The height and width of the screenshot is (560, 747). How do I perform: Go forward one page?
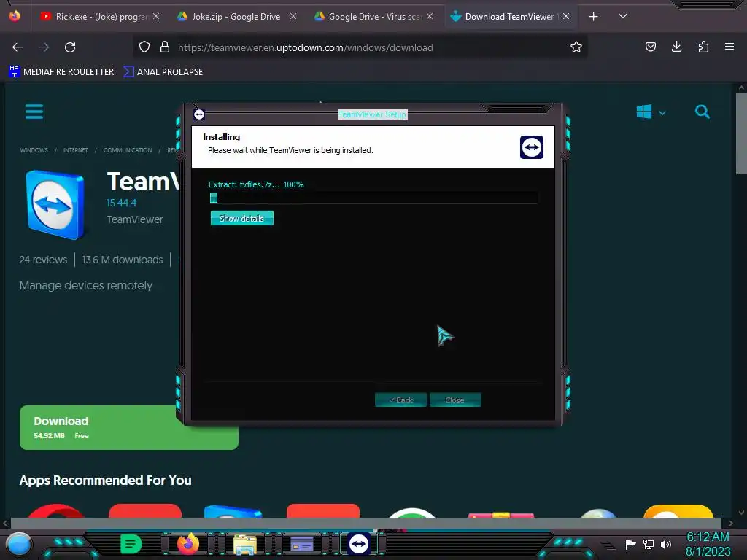coord(44,47)
